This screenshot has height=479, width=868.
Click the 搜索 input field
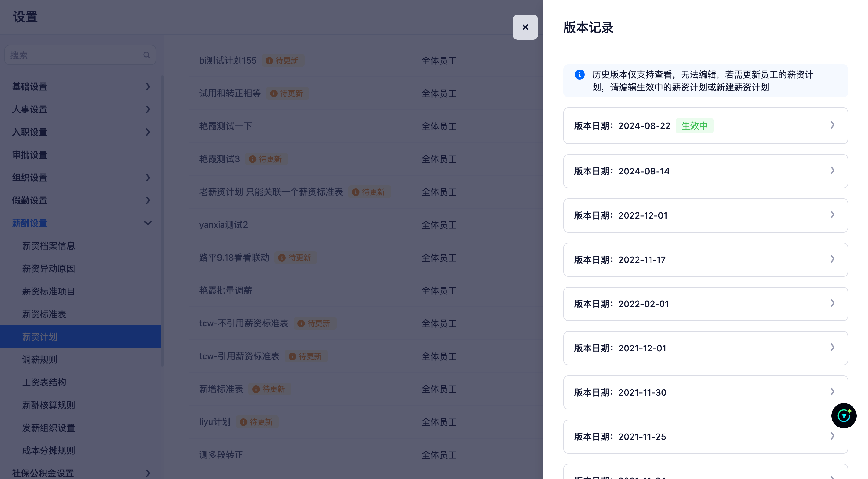[80, 55]
